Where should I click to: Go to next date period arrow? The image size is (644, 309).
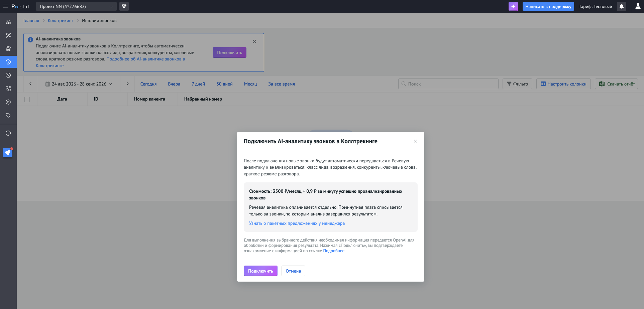(127, 84)
